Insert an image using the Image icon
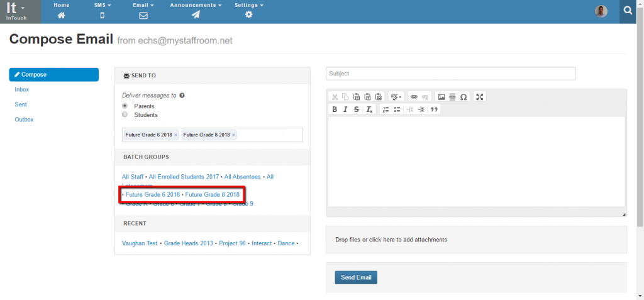Viewport: 644px width, 300px height. coord(441,97)
